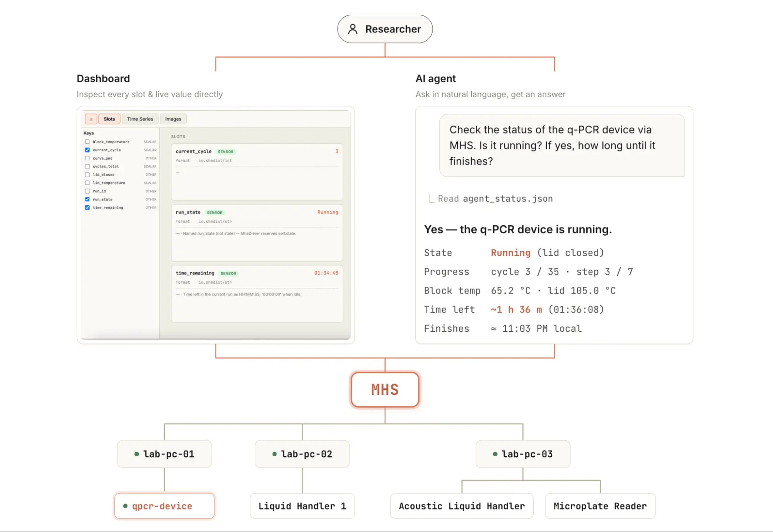Enable the block_temperature key checkbox
Image resolution: width=773 pixels, height=532 pixels.
point(87,142)
